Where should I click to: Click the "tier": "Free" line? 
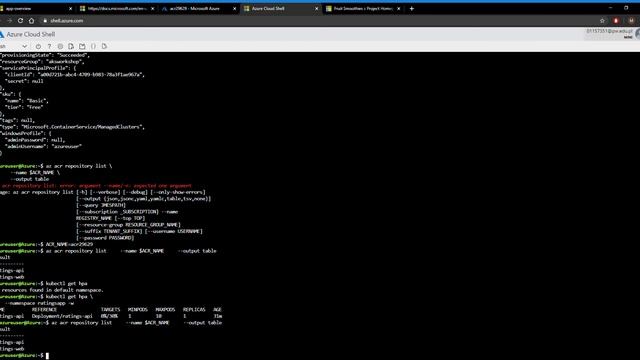tap(24, 107)
